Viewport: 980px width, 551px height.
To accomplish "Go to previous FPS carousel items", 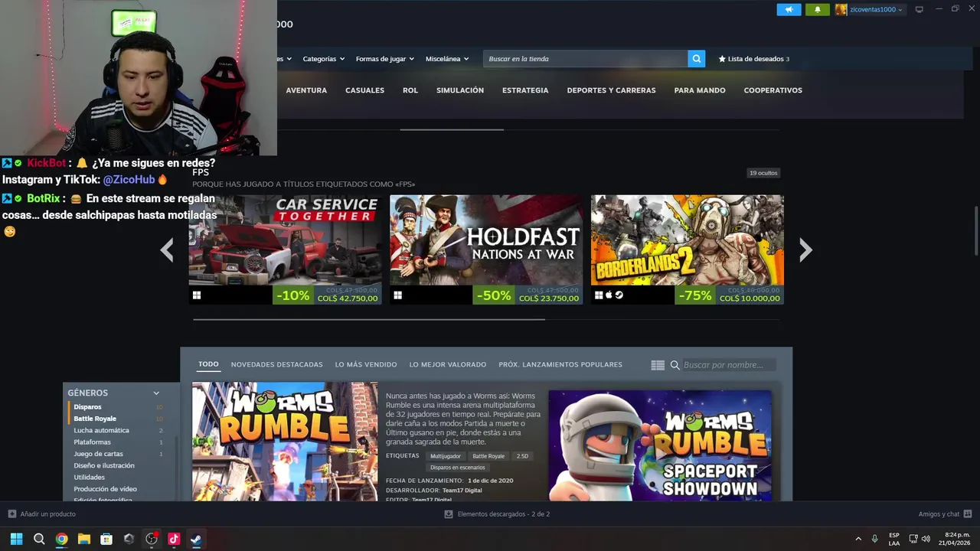I will click(x=167, y=249).
